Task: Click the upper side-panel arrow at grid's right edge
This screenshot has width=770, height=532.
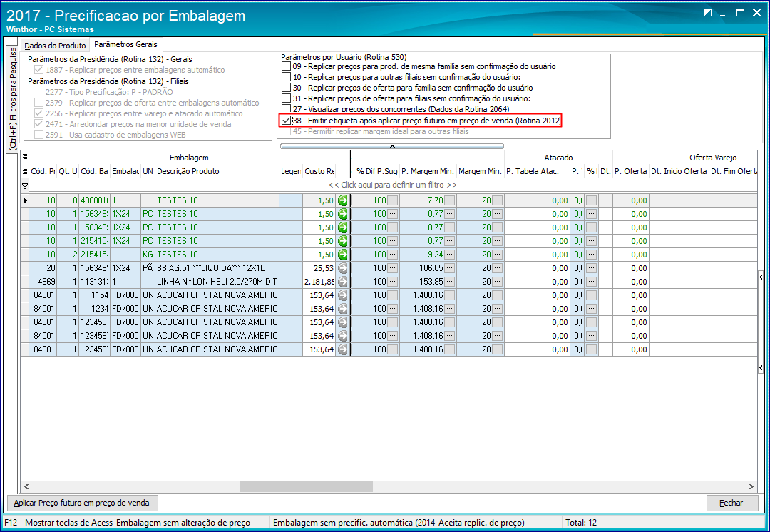Action: tap(761, 277)
